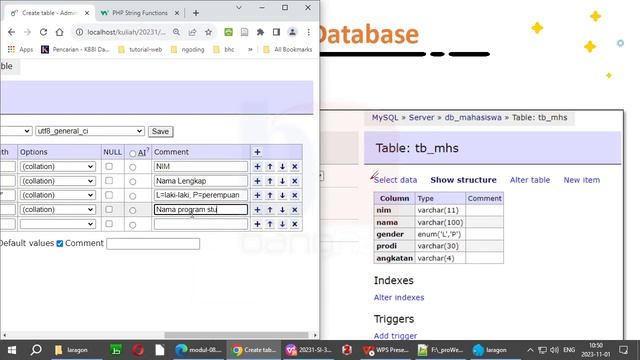Open the collation options in the Nama Lengkap row
This screenshot has height=360, width=640.
pos(58,181)
